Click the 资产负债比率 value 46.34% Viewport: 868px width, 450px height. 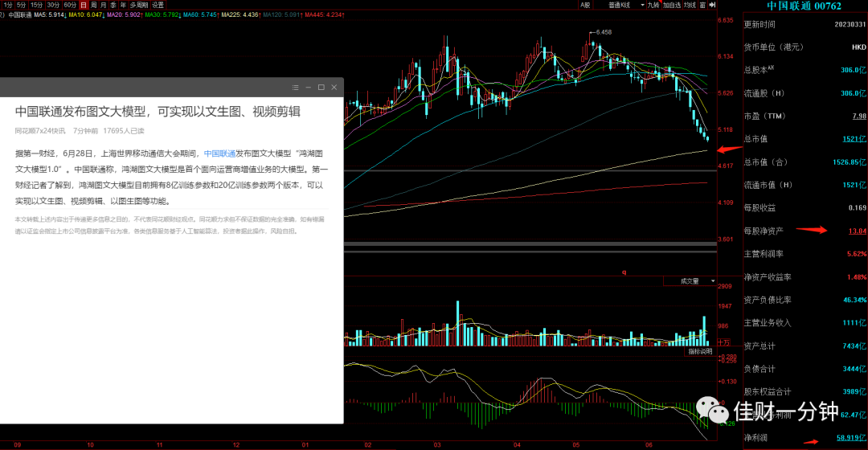coord(854,300)
